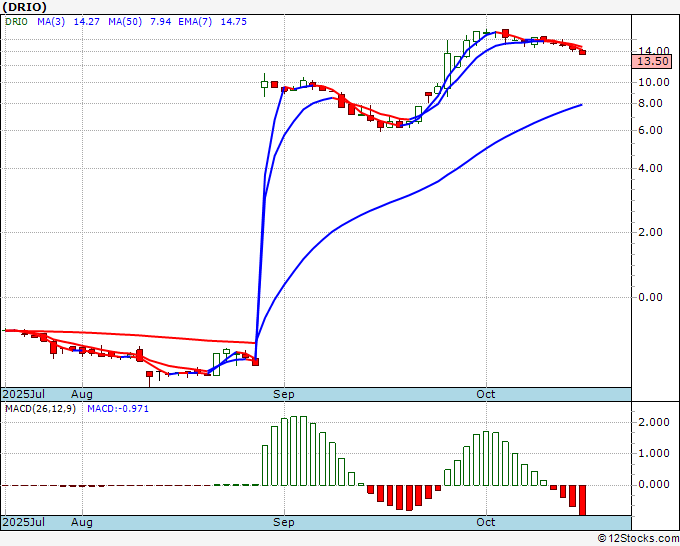
Task: Click Sep on the price chart axis
Action: 284,394
